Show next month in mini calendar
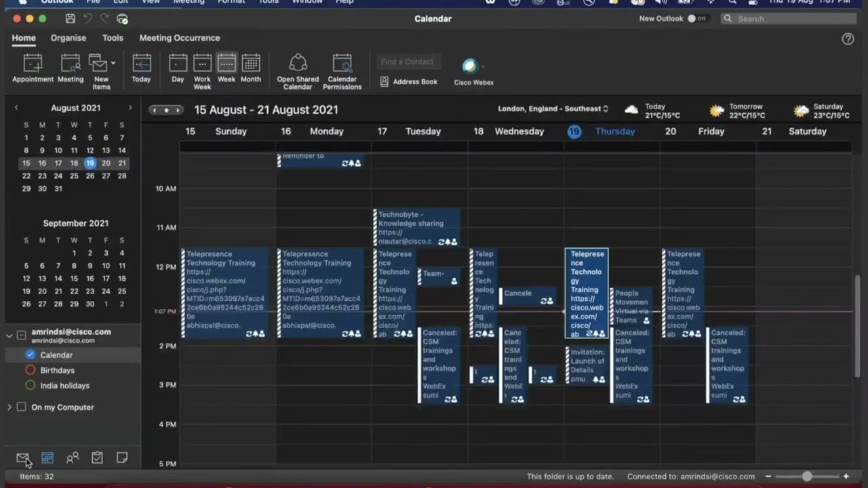Image resolution: width=868 pixels, height=488 pixels. [x=130, y=108]
